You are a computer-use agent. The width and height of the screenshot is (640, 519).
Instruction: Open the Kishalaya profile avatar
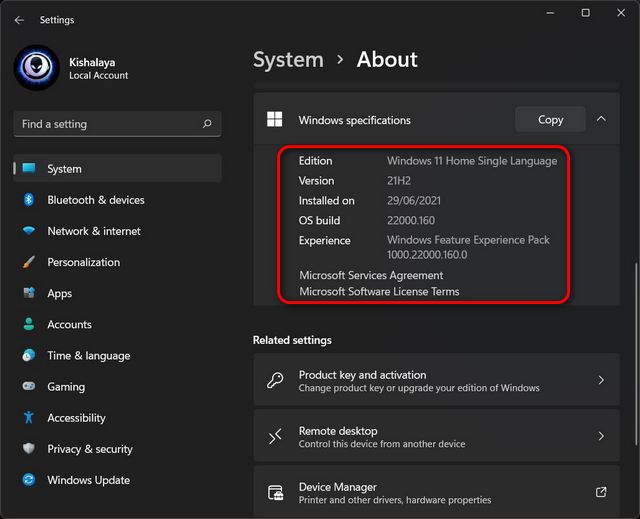click(x=37, y=67)
